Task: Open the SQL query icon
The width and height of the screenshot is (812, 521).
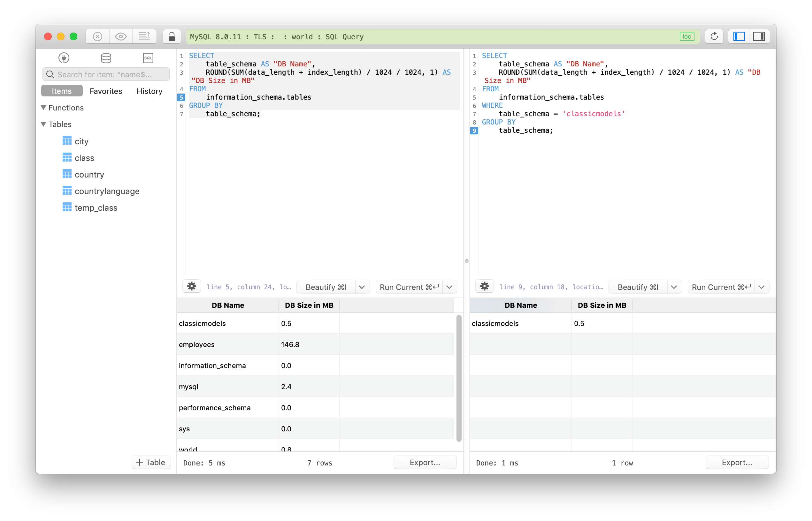Action: tap(148, 57)
